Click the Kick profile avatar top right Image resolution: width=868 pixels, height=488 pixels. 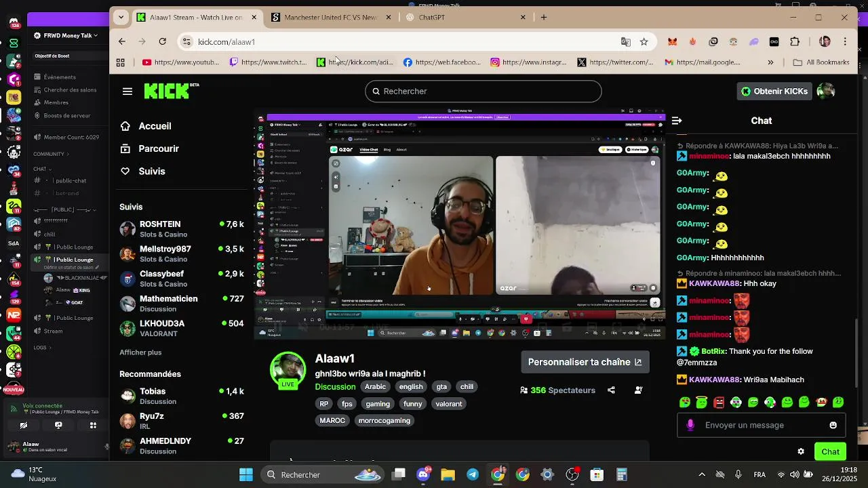pos(825,91)
